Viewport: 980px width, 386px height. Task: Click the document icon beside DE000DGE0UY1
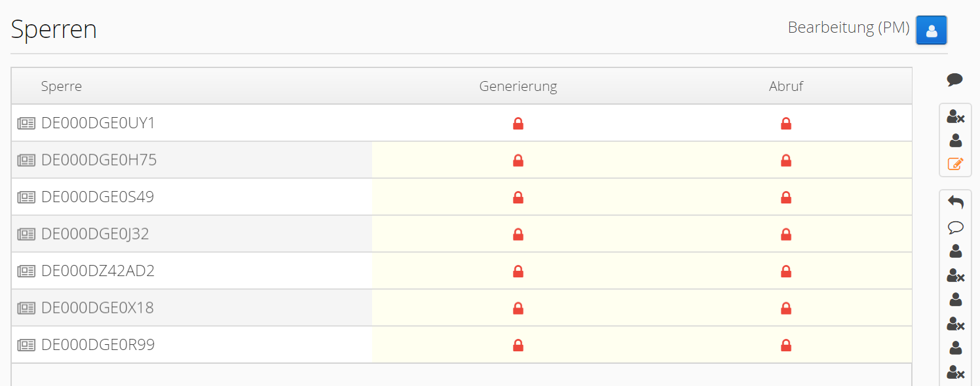pos(26,123)
